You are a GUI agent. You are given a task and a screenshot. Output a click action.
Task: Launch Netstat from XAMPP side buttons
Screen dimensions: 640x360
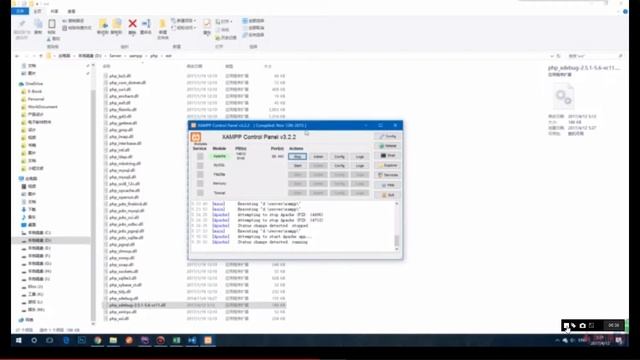point(387,146)
